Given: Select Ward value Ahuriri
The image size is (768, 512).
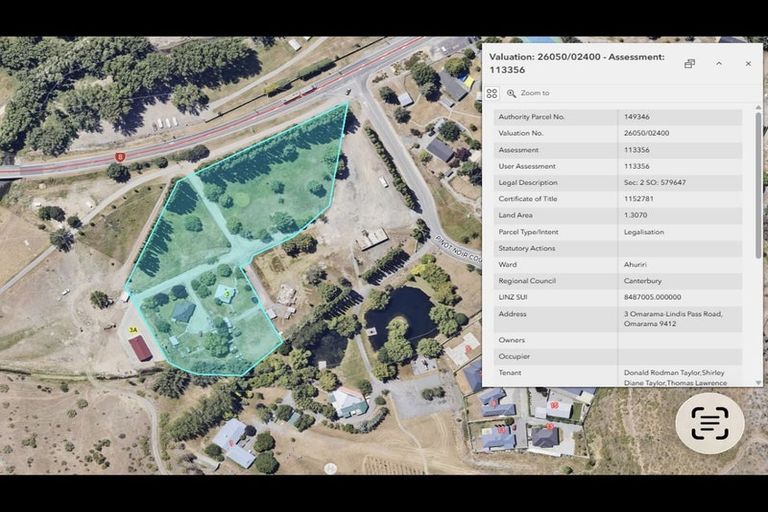Looking at the screenshot, I should [x=635, y=265].
